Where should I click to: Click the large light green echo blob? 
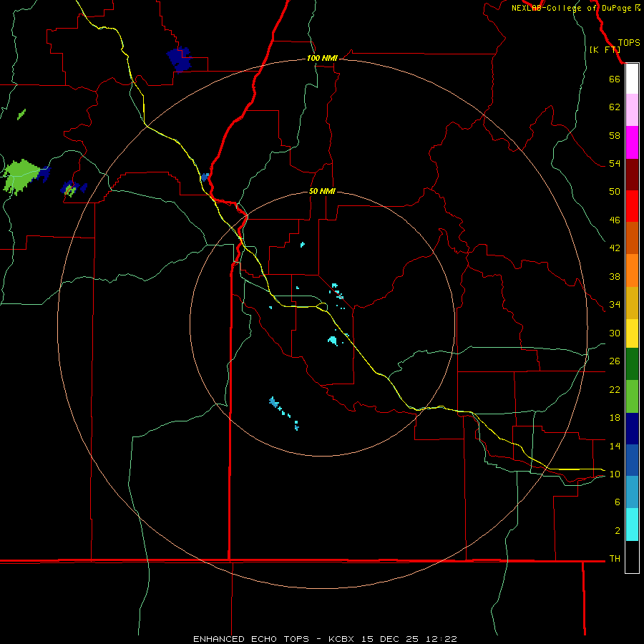(x=20, y=176)
